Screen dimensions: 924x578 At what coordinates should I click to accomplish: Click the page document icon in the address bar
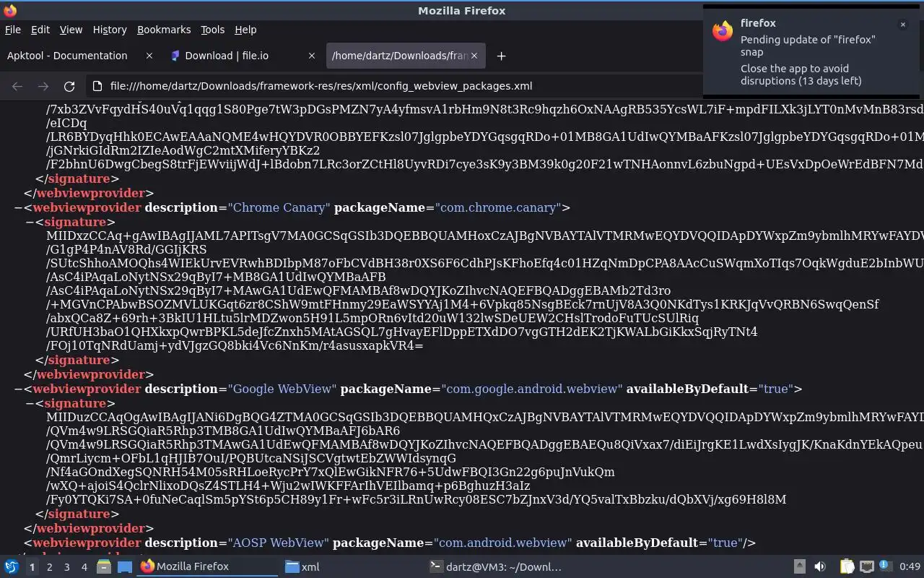pos(97,86)
